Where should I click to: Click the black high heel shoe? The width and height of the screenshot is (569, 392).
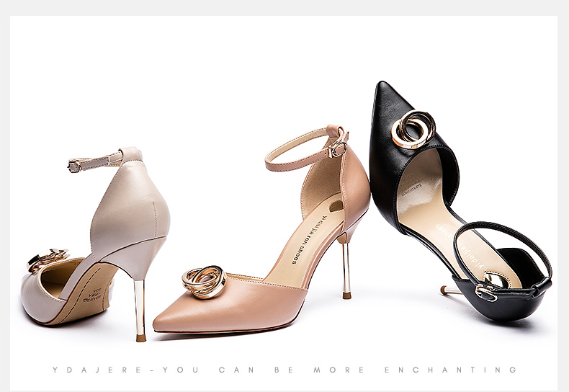coord(460,202)
